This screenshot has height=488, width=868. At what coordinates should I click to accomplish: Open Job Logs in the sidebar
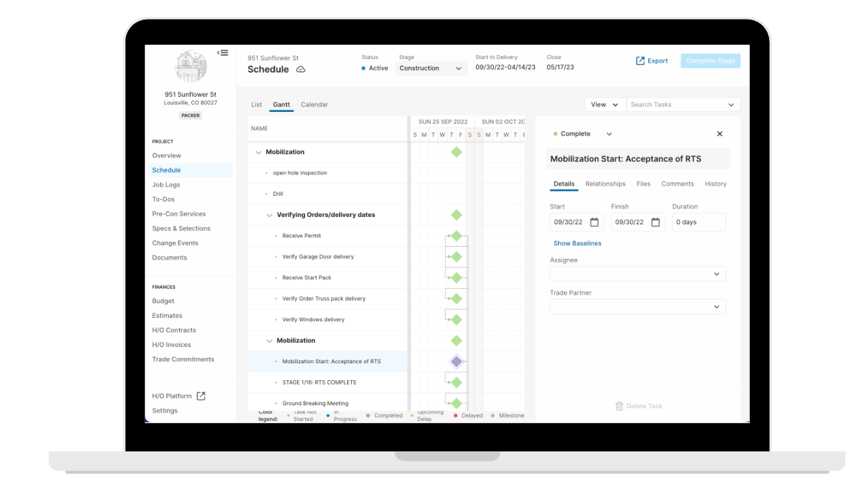point(166,185)
